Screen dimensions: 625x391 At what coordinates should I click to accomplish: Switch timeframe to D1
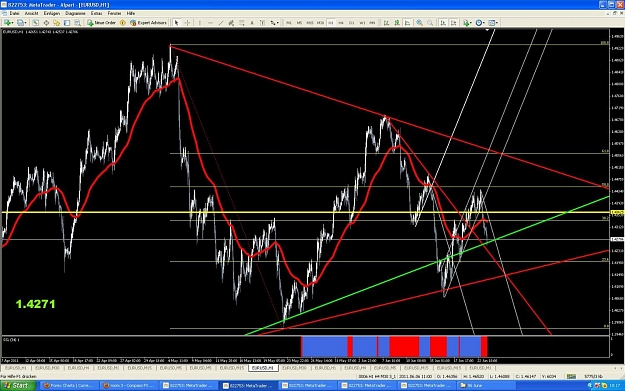pyautogui.click(x=351, y=23)
